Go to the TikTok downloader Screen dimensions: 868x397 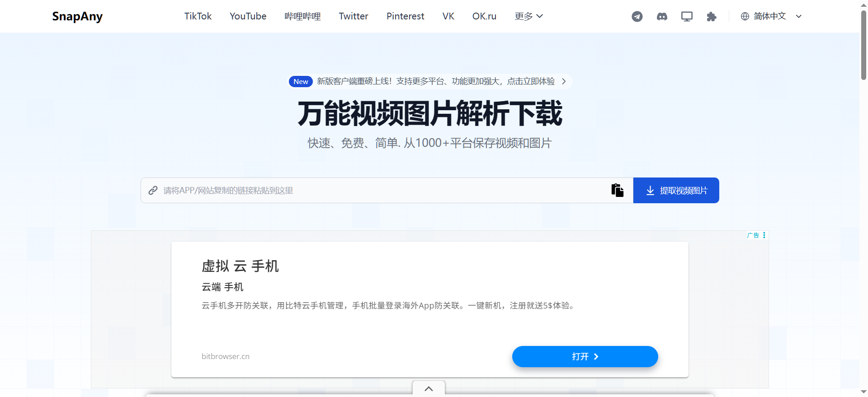[198, 16]
